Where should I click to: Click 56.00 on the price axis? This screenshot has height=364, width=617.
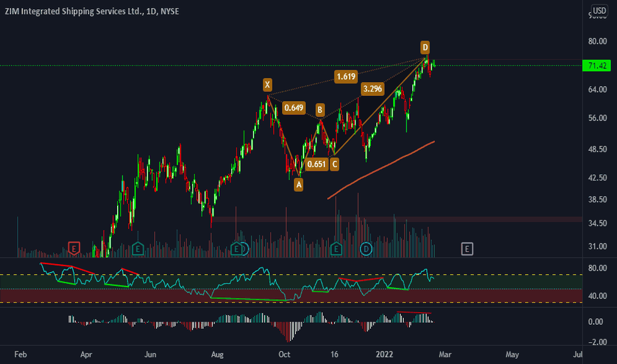pos(597,118)
